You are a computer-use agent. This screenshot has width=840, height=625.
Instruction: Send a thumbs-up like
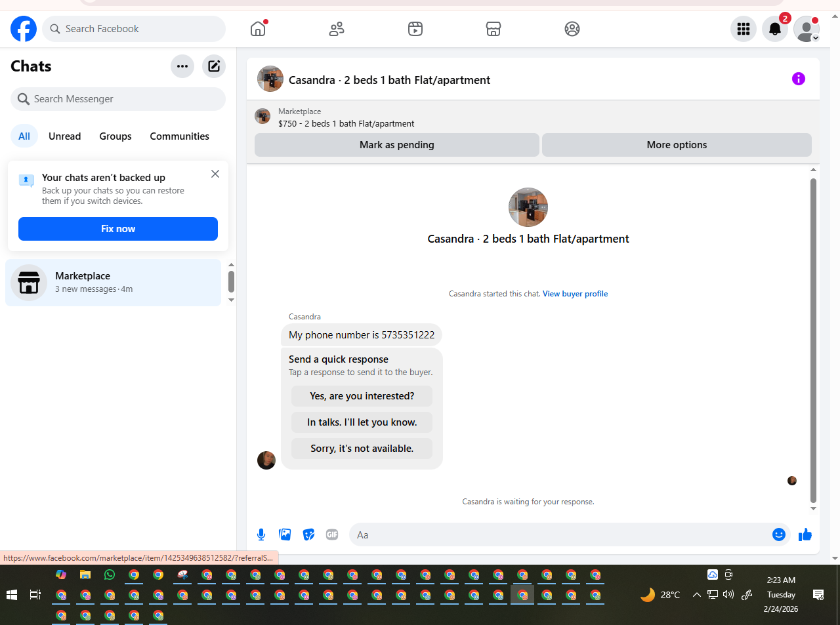(805, 534)
